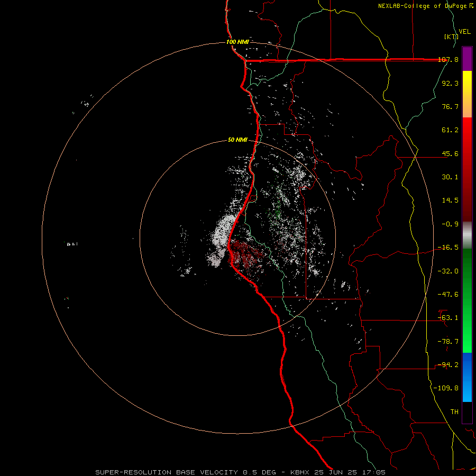This screenshot has width=476, height=476.
Task: Pick the purple segment of the velocity color bar
Action: 467,59
